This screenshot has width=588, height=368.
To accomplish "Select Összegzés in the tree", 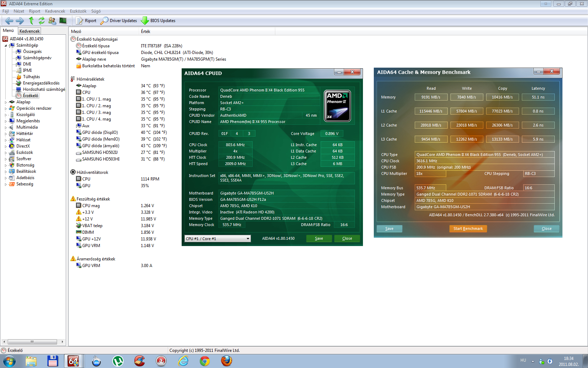I will click(32, 52).
